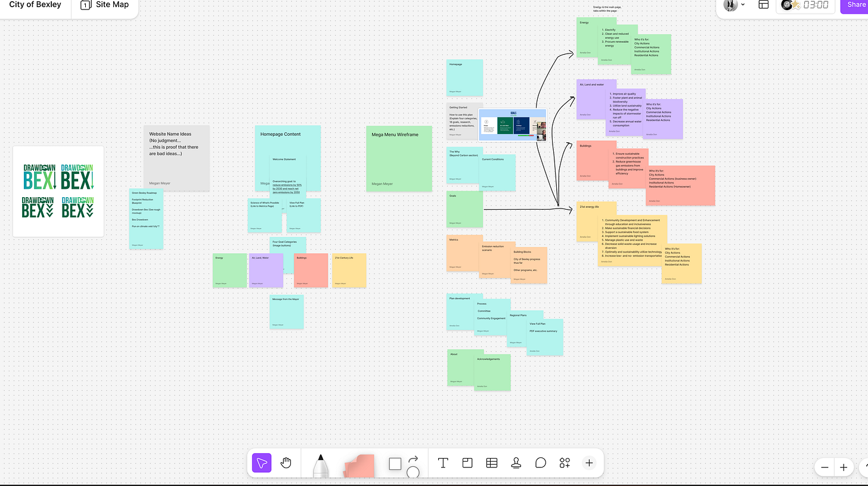868x486 pixels.
Task: Select the teal Homepage sticky note
Action: 465,78
